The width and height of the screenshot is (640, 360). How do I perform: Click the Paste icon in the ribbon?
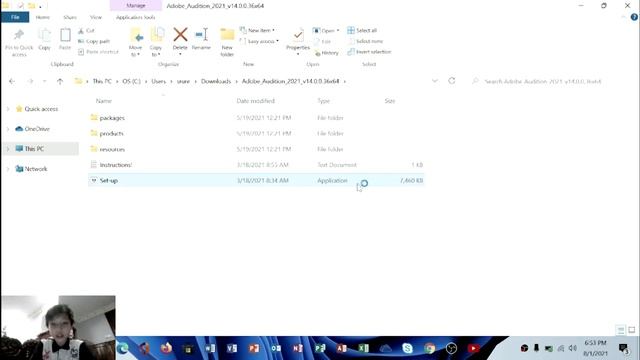(x=65, y=35)
